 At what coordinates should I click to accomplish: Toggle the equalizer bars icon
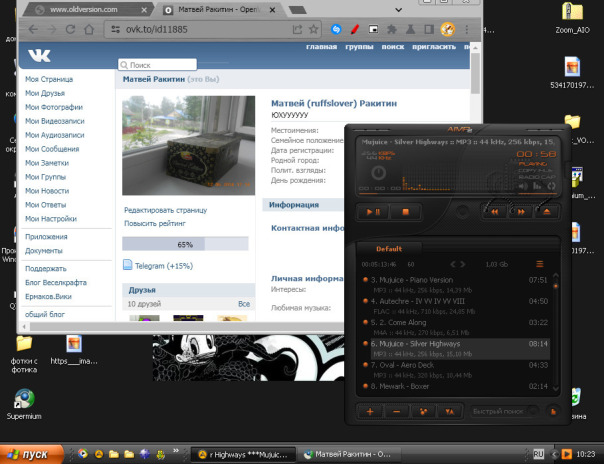(x=537, y=186)
